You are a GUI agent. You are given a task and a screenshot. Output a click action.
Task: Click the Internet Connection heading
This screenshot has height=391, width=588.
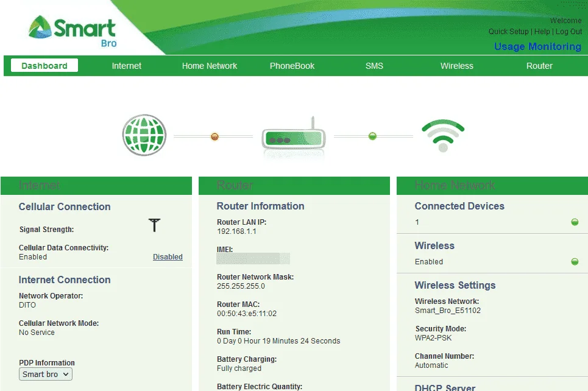[65, 280]
